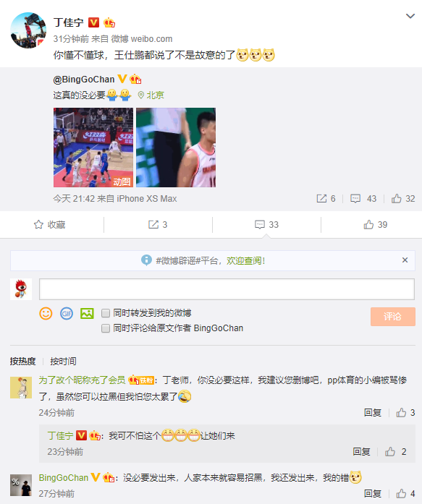Sort comments by 按时间
Viewport: 422px width, 504px height.
[63, 362]
